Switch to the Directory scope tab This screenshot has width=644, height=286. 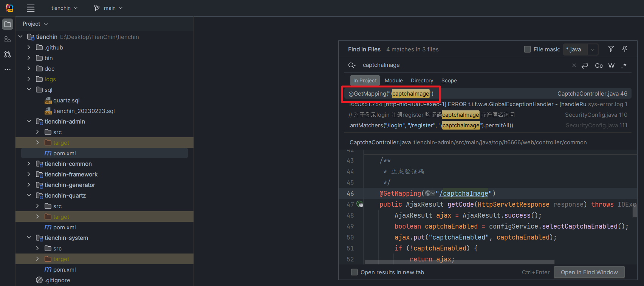pos(422,80)
